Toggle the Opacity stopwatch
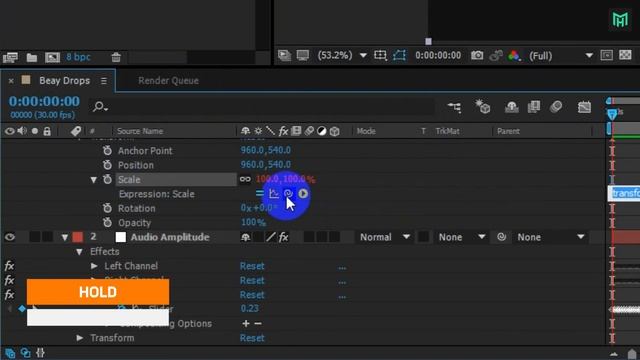The width and height of the screenshot is (640, 360). click(x=107, y=222)
